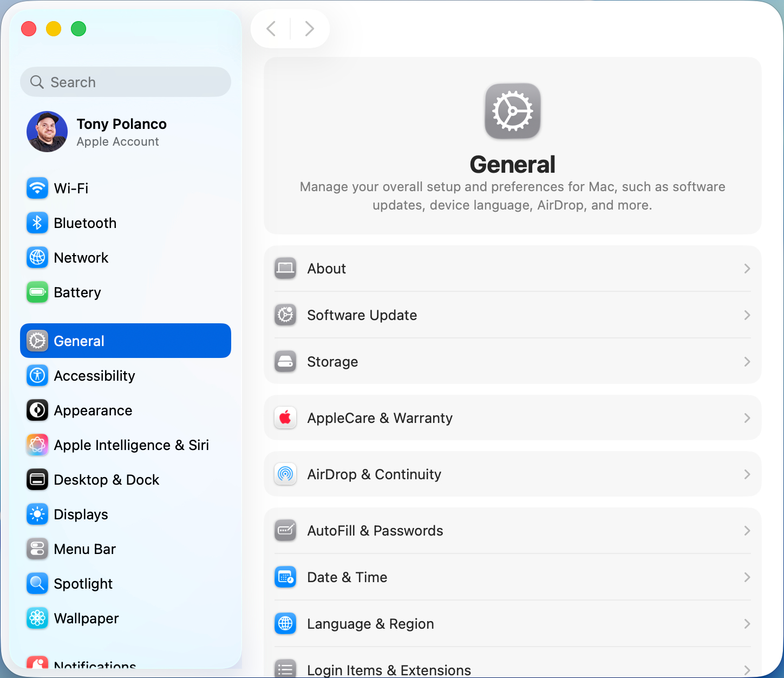Viewport: 784px width, 678px height.
Task: Click the AppleCare red apple icon
Action: pyautogui.click(x=285, y=418)
